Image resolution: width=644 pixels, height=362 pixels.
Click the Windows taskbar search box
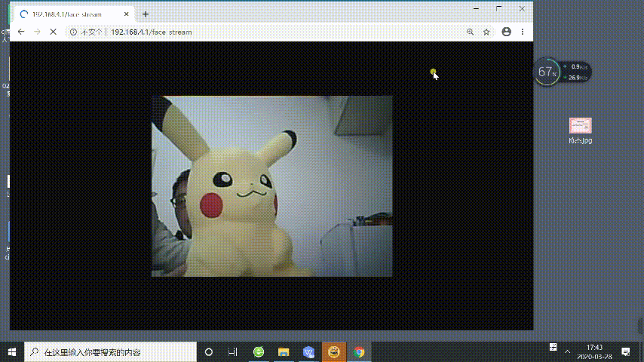[111, 352]
